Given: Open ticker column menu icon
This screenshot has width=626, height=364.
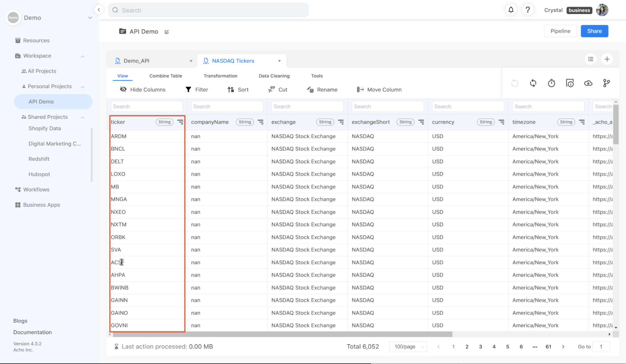Looking at the screenshot, I should [x=180, y=122].
